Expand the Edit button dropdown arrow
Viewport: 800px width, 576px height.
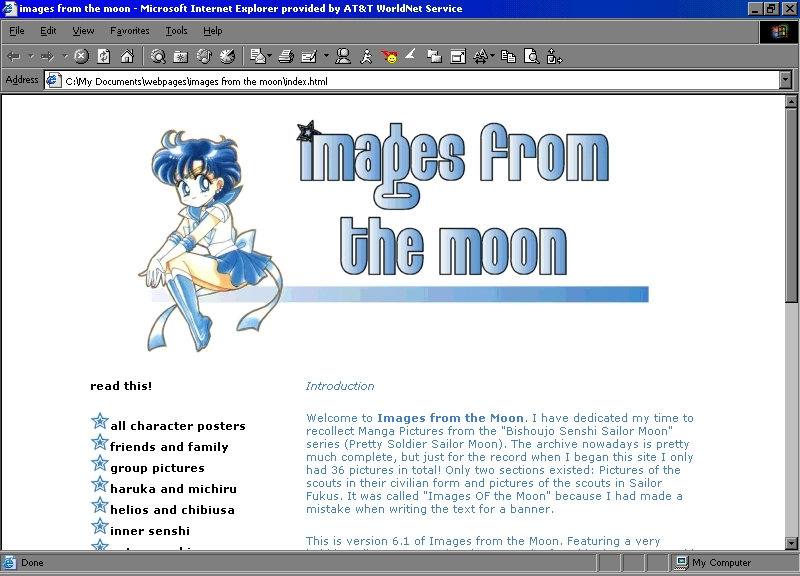(x=326, y=56)
